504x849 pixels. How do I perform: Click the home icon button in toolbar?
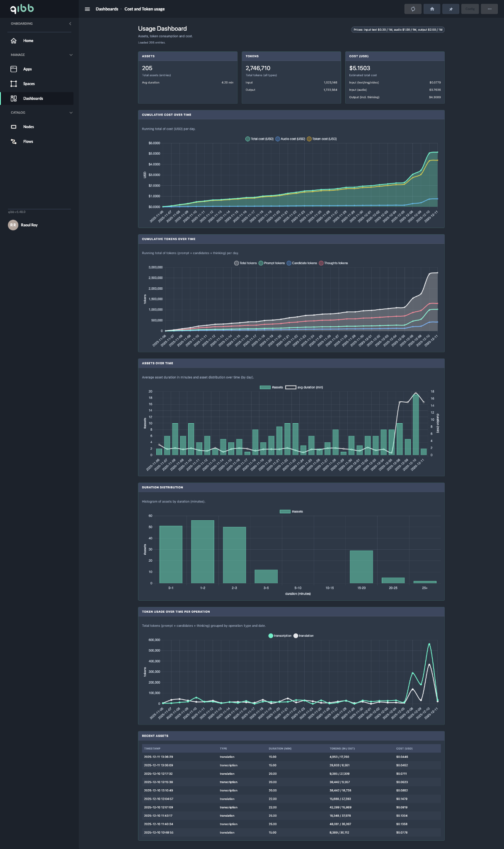pyautogui.click(x=432, y=9)
